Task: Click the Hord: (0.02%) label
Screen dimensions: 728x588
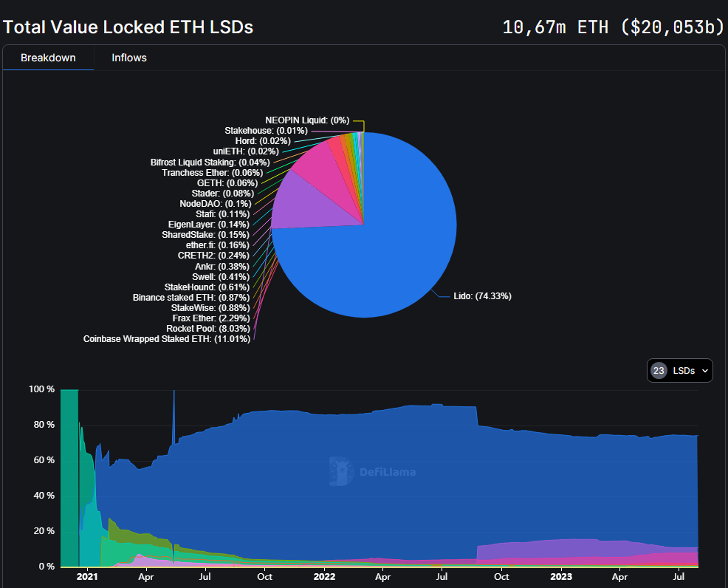Action: pos(264,141)
